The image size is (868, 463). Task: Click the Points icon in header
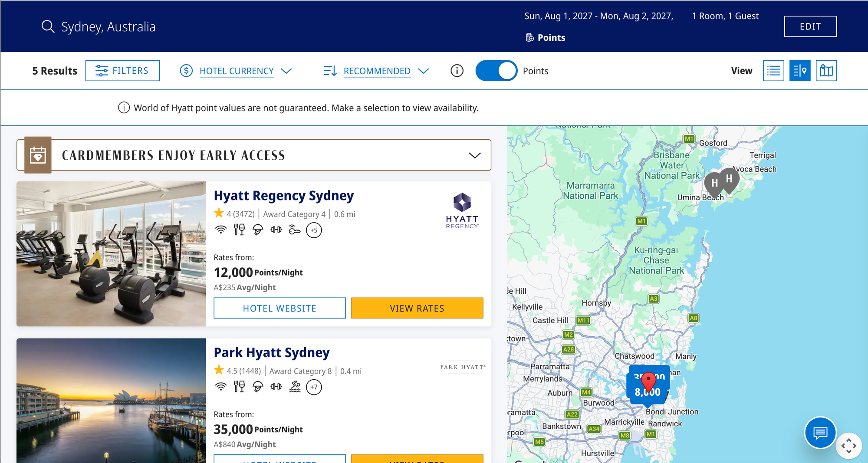point(530,38)
